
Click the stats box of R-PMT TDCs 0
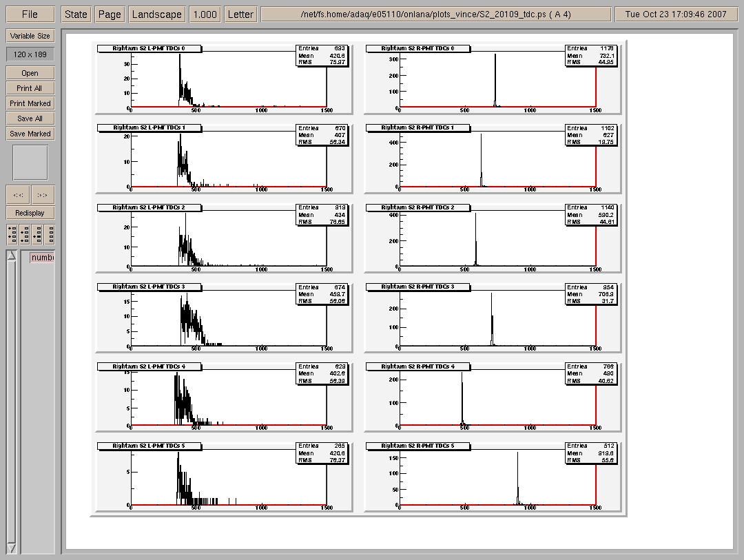click(x=591, y=56)
